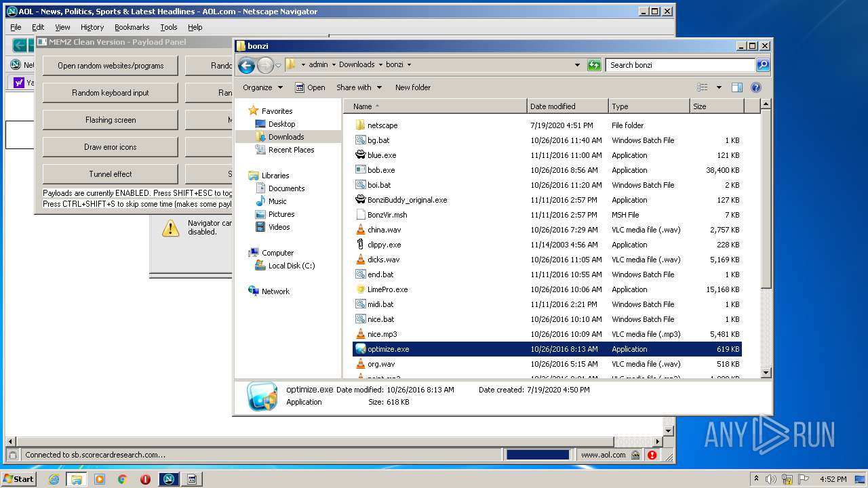This screenshot has width=868, height=488.
Task: Expand the breadcrumb arrow after Downloads
Action: (380, 65)
